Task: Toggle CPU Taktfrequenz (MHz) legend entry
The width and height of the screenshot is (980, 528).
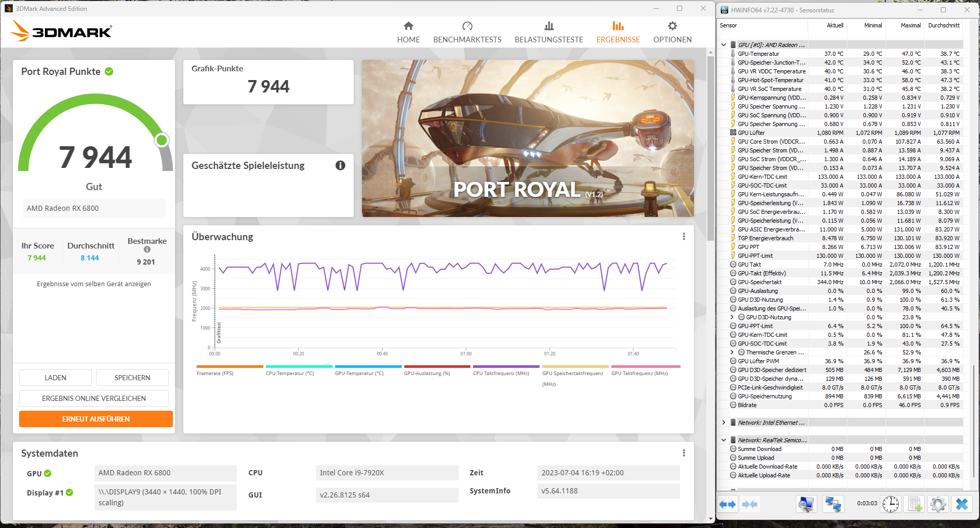Action: click(x=507, y=370)
